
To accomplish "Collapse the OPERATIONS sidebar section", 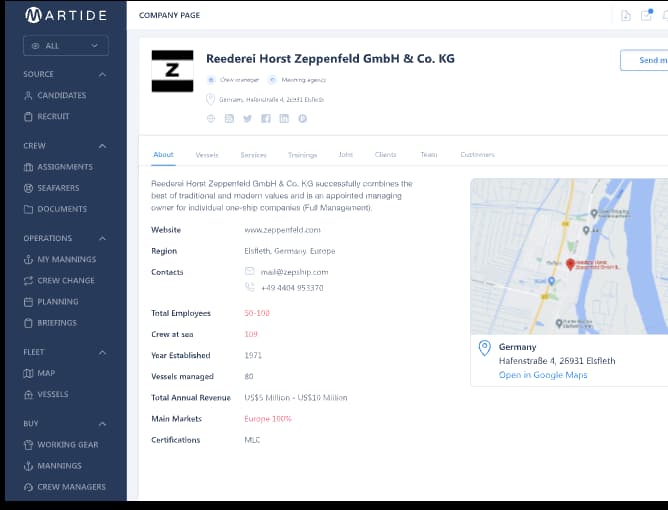I will (x=102, y=239).
